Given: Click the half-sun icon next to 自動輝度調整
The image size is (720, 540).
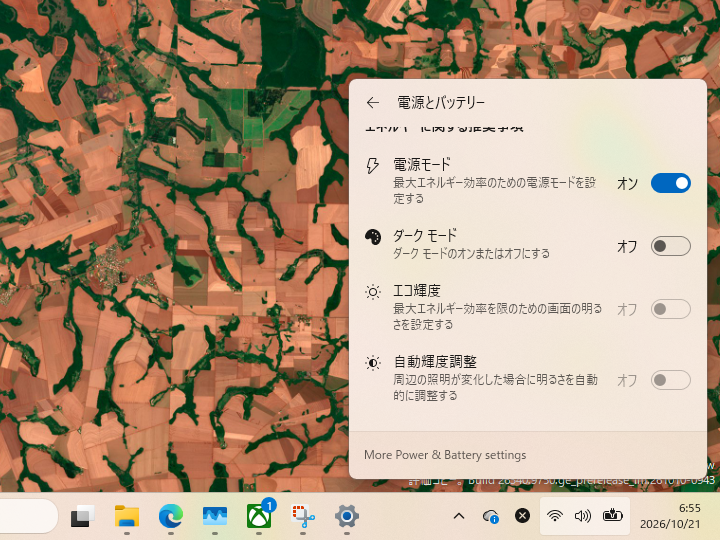Looking at the screenshot, I should 373,363.
